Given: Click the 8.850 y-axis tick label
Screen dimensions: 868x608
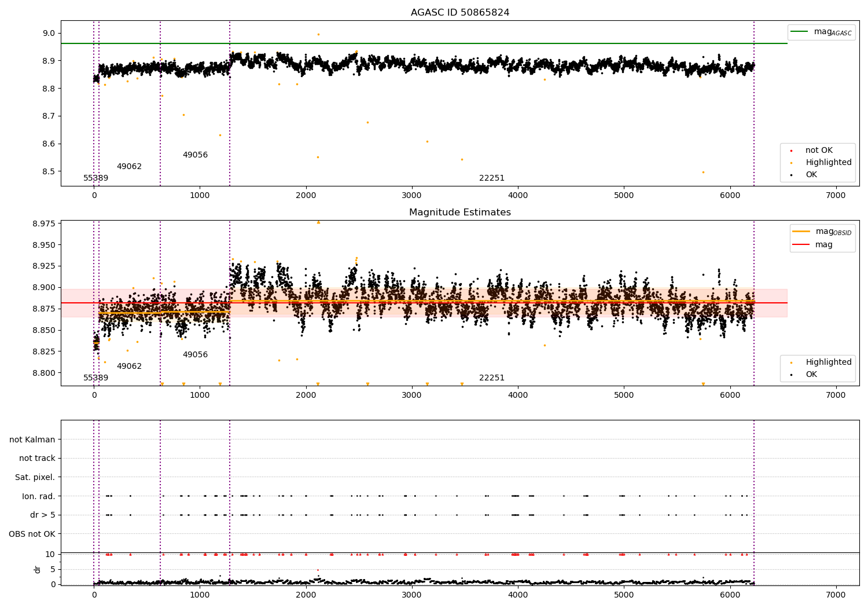Looking at the screenshot, I should pyautogui.click(x=45, y=330).
